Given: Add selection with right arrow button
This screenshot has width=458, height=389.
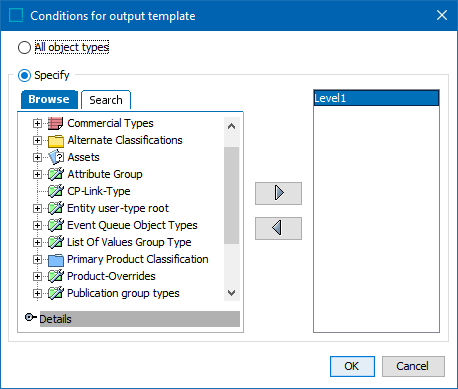Looking at the screenshot, I should (x=278, y=193).
